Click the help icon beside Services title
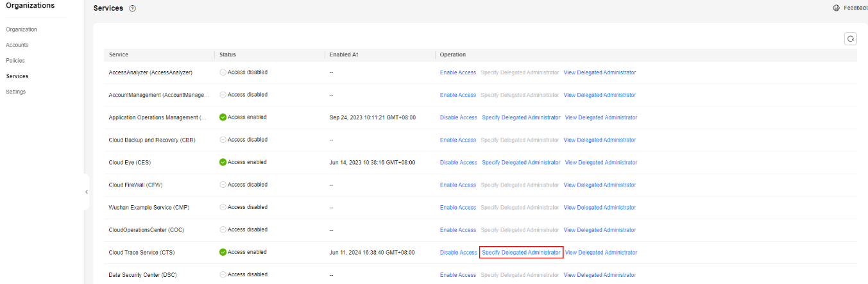Screen dimensions: 868x284 (x=132, y=8)
